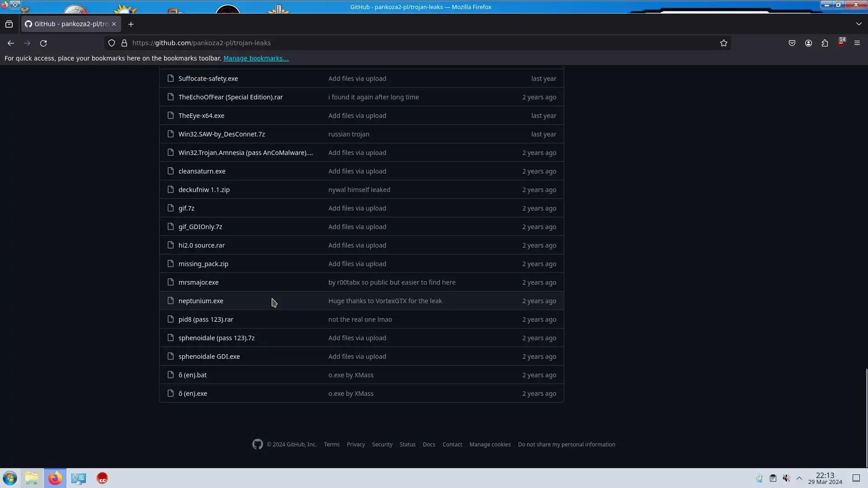
Task: Open Firefox application menu hamburger icon
Action: coord(857,43)
